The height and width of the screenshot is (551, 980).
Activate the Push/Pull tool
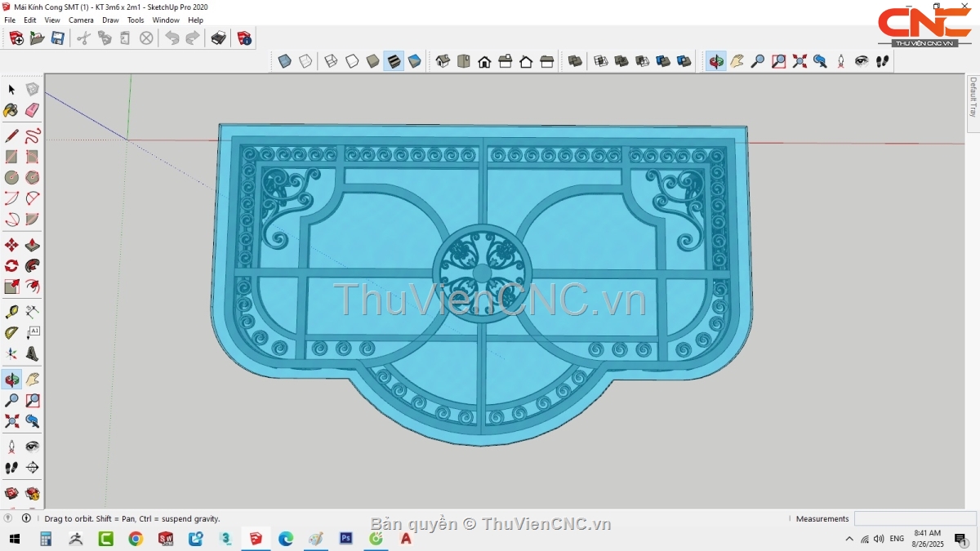(33, 245)
